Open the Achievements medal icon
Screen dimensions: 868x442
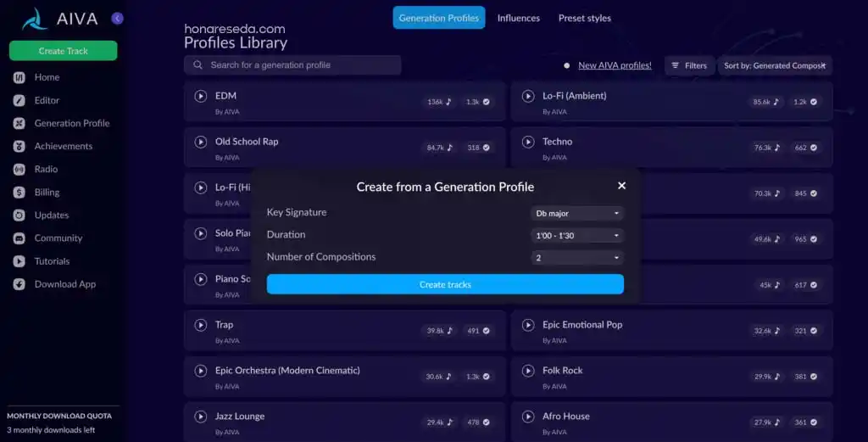[19, 146]
